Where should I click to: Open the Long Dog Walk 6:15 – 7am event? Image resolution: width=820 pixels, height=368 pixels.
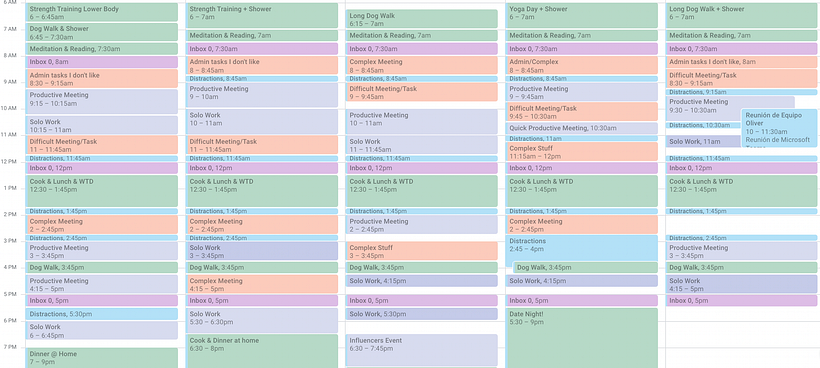click(x=422, y=19)
